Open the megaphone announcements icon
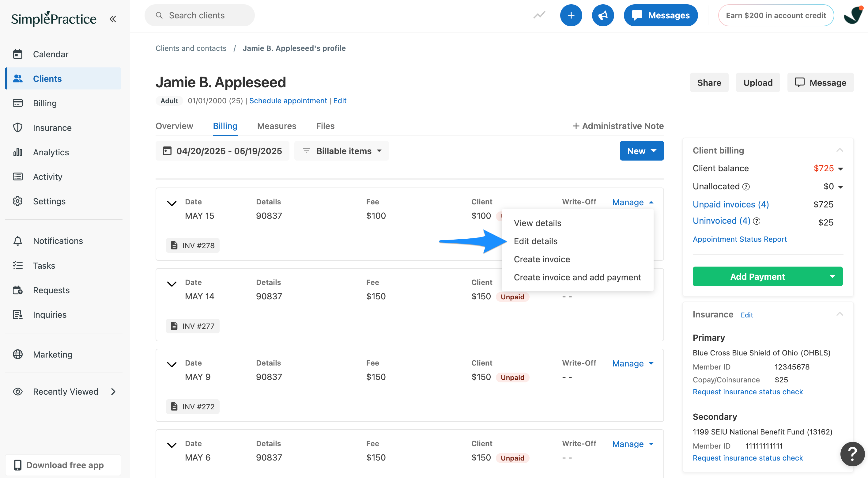This screenshot has height=478, width=868. click(602, 15)
